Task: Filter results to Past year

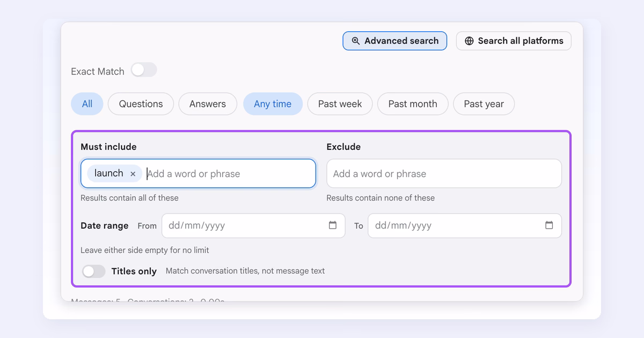Action: coord(484,104)
